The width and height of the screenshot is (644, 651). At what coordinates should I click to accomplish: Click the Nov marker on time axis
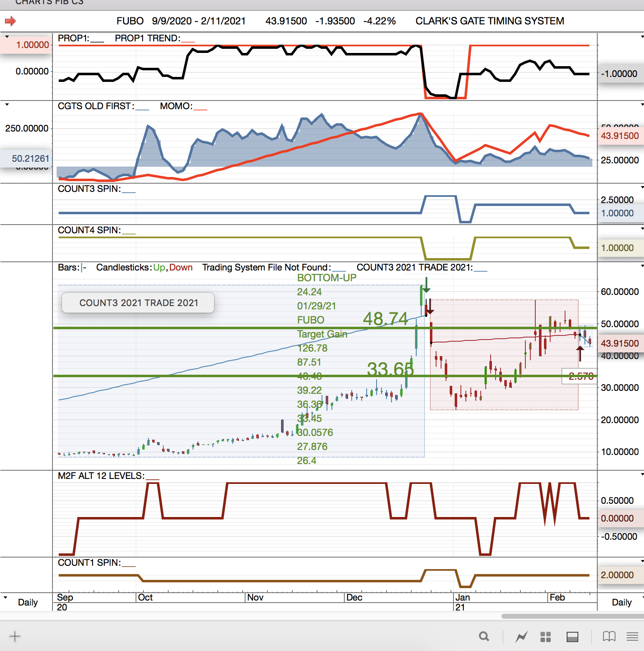255,597
